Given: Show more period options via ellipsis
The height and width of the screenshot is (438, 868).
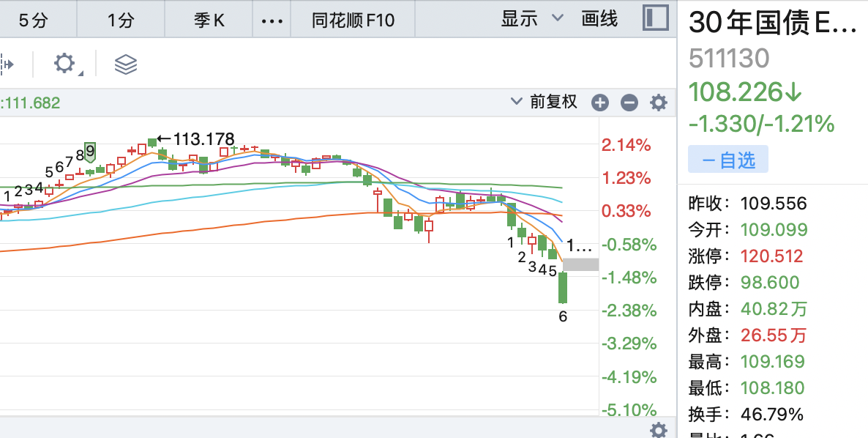Looking at the screenshot, I should pos(272,21).
